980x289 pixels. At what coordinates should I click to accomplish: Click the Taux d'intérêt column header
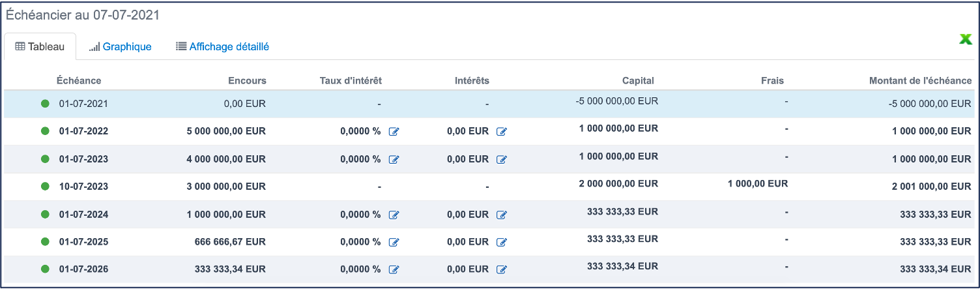351,81
